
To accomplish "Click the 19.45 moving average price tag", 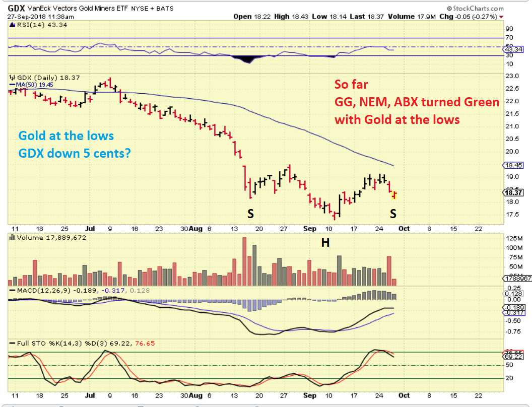I will (x=514, y=165).
